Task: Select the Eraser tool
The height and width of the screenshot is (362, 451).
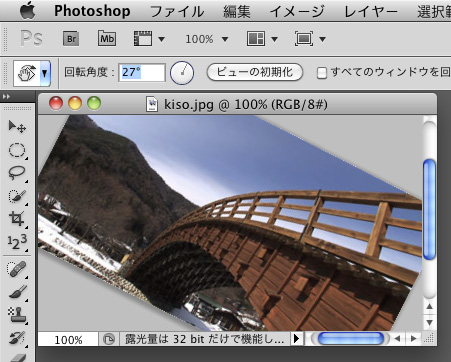Action: tap(18, 357)
